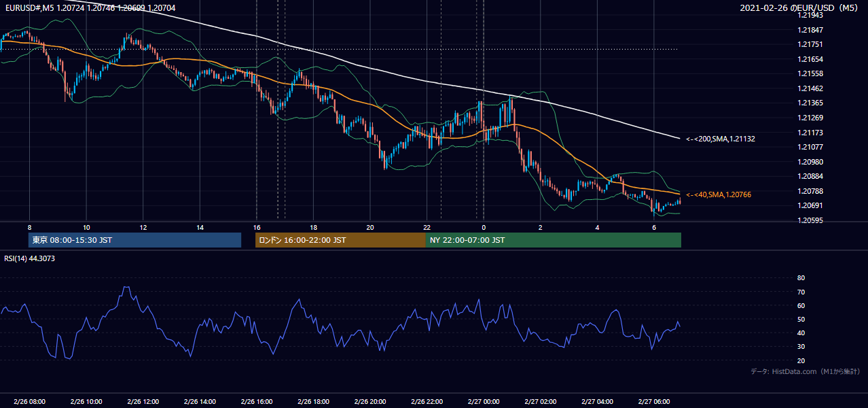868x408 pixels.
Task: Click price axis label 1.20980
Action: coord(810,162)
